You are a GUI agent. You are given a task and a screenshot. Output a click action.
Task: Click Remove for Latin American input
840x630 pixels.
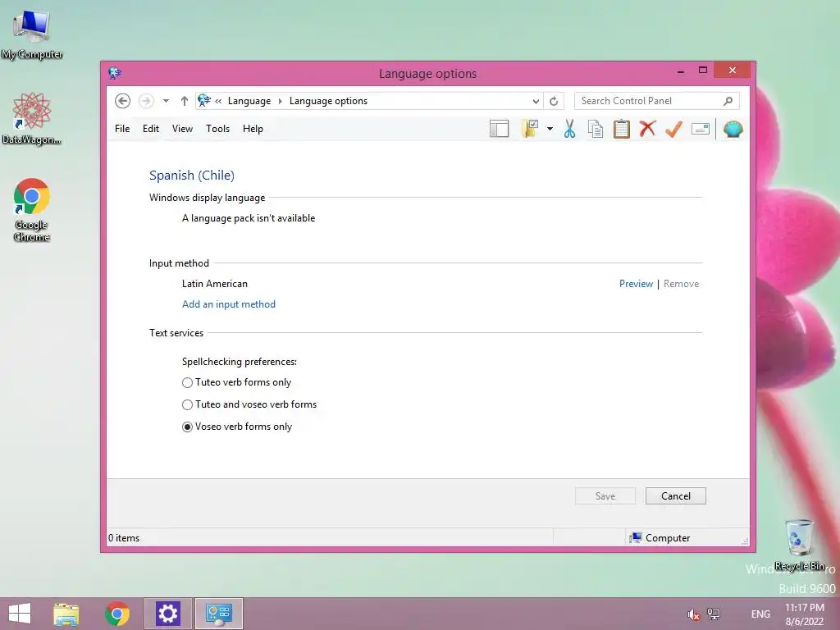click(x=681, y=283)
